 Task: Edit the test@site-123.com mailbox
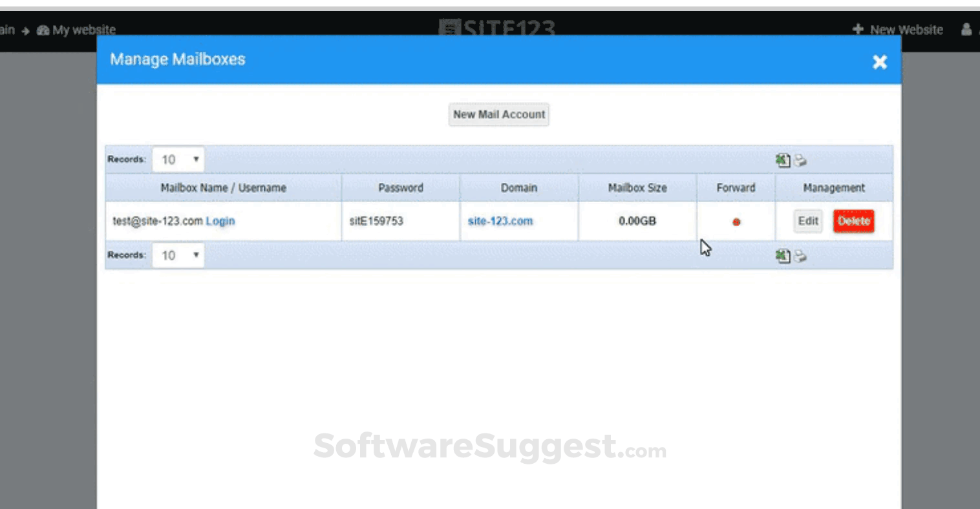(x=807, y=221)
